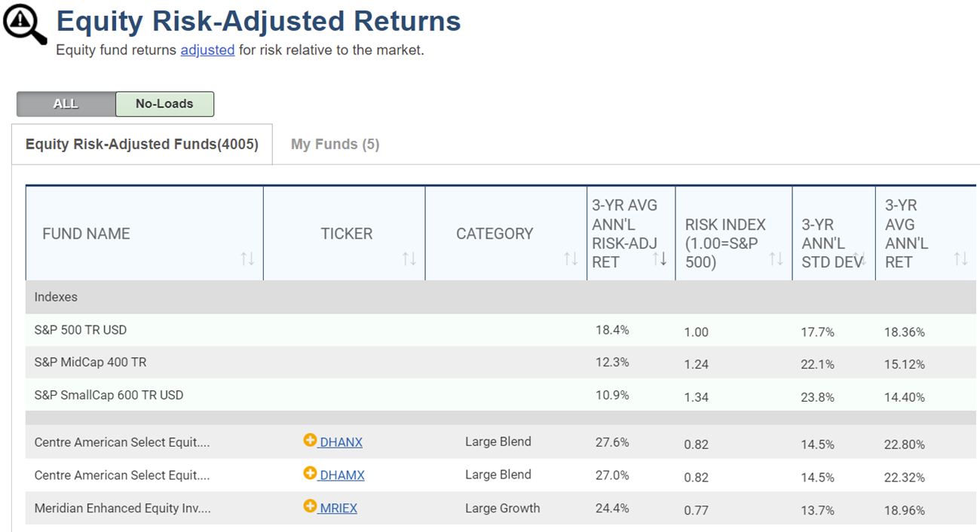Click the magnifier warning icon beside title
Screen dimensions: 980x532
(26, 23)
